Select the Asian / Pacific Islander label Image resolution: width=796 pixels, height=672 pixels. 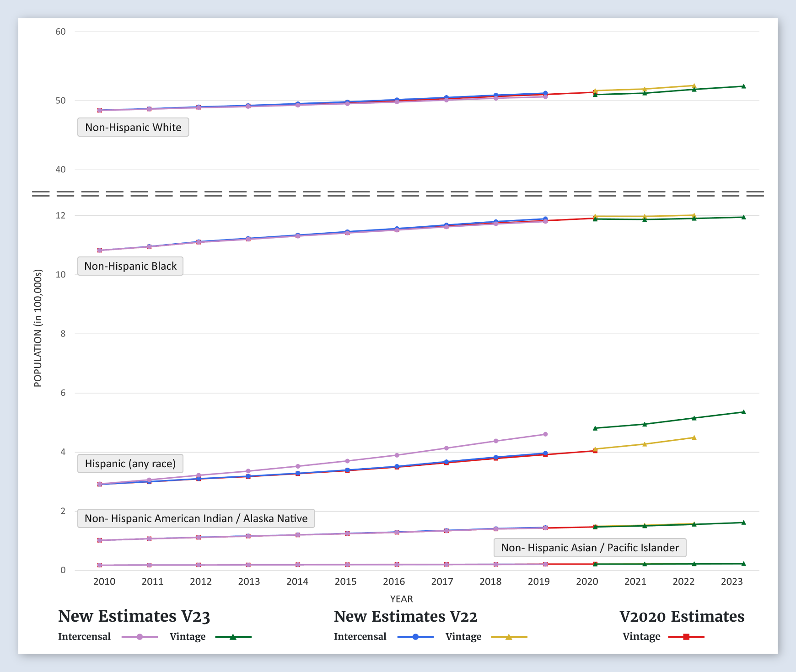click(x=590, y=548)
